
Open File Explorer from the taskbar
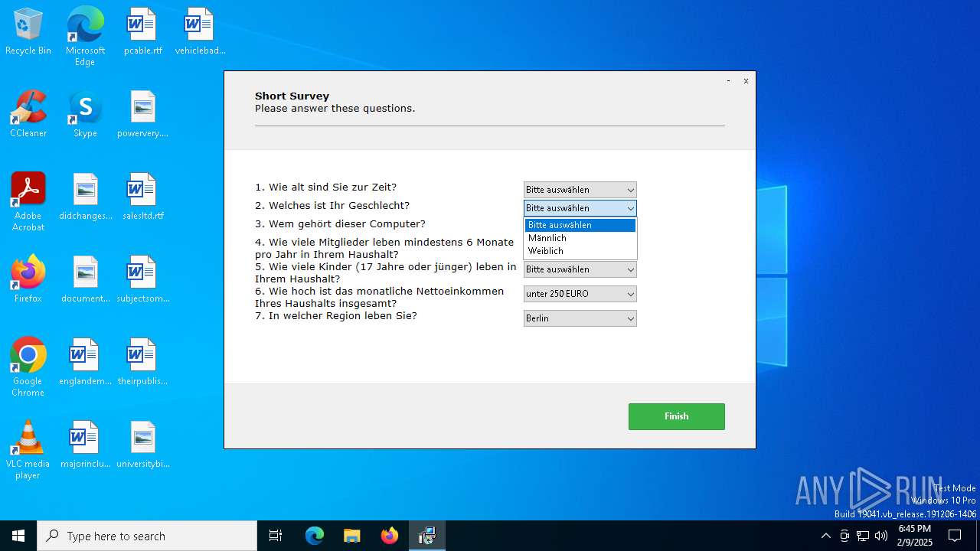352,536
